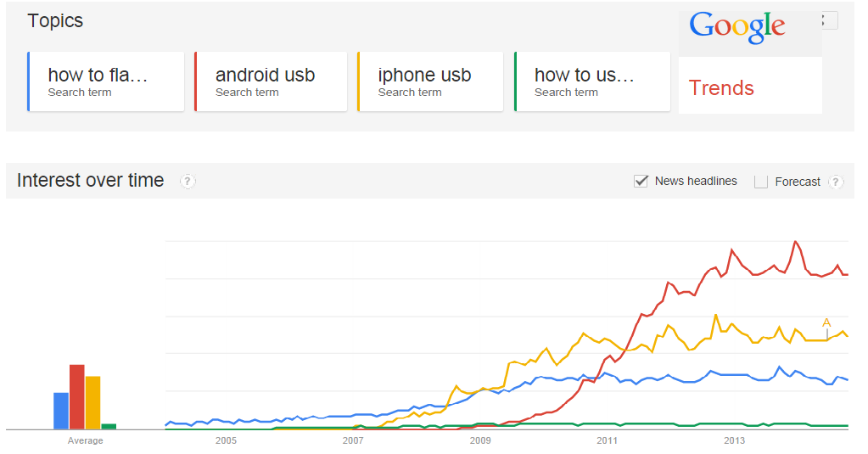The height and width of the screenshot is (454, 868).
Task: Click the 2005 label on time axis
Action: point(226,440)
